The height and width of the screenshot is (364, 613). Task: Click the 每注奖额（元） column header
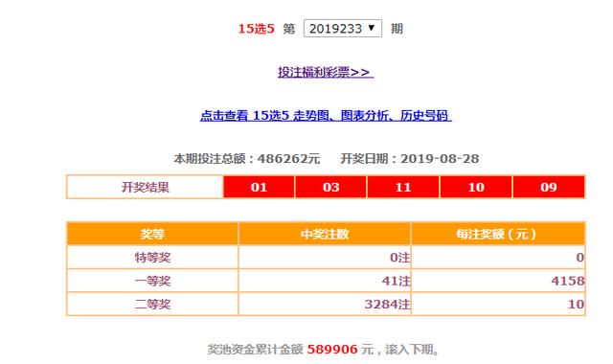click(498, 234)
